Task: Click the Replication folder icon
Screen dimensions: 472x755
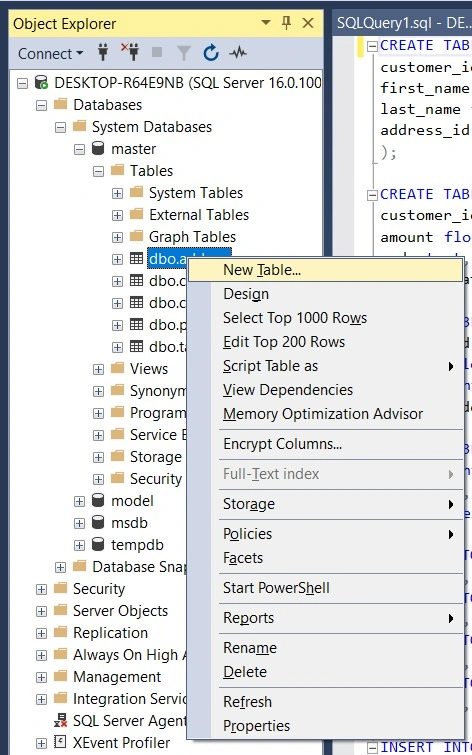Action: pos(60,633)
